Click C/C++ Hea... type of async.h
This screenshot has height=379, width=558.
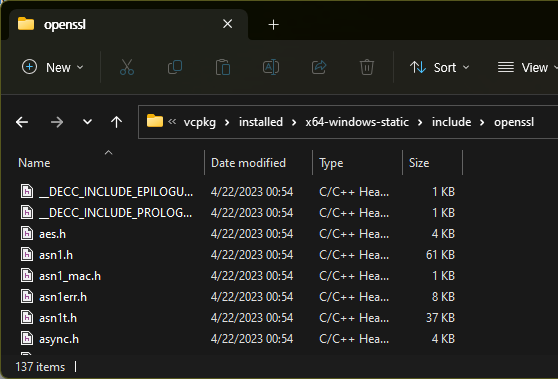(x=354, y=339)
